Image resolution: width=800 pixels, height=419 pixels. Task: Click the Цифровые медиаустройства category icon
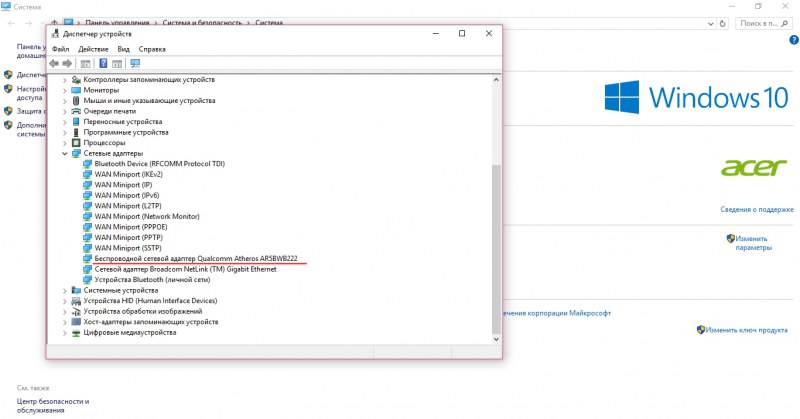click(x=76, y=333)
